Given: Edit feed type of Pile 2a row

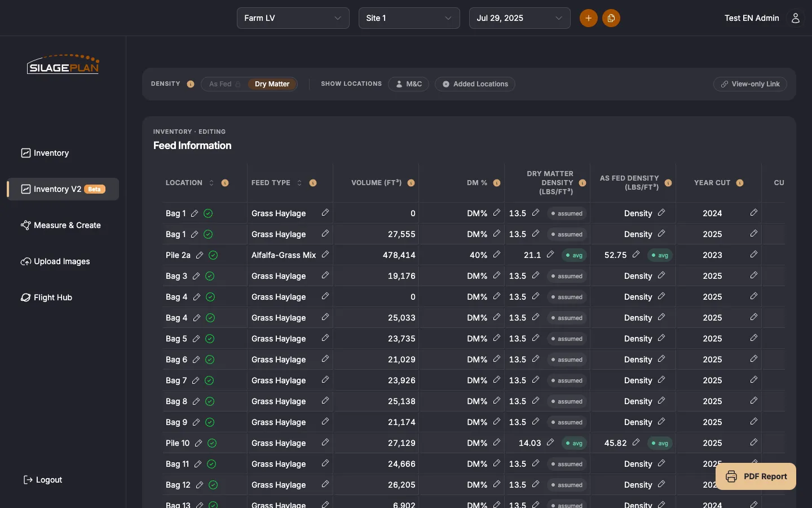Looking at the screenshot, I should [325, 255].
